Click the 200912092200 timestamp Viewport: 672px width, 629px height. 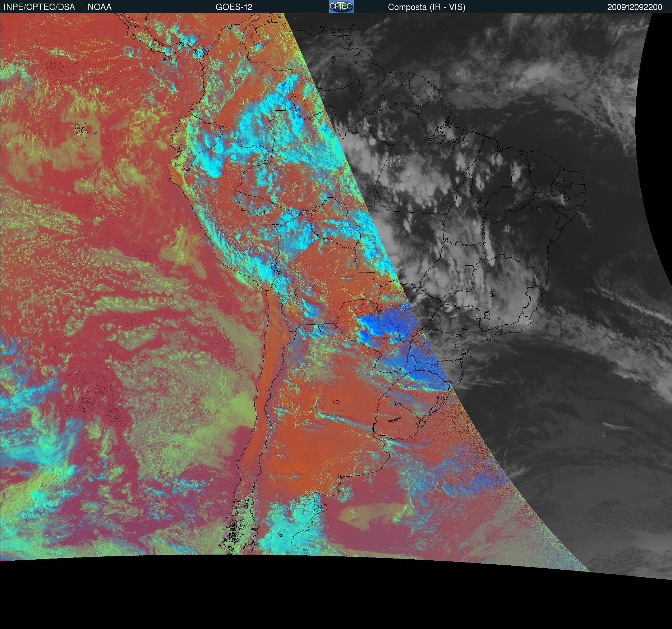[x=634, y=7]
